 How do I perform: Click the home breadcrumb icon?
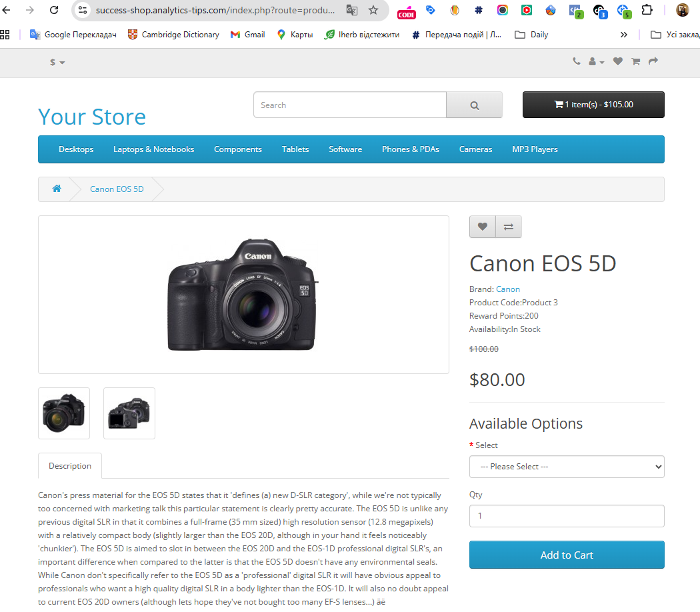click(57, 189)
